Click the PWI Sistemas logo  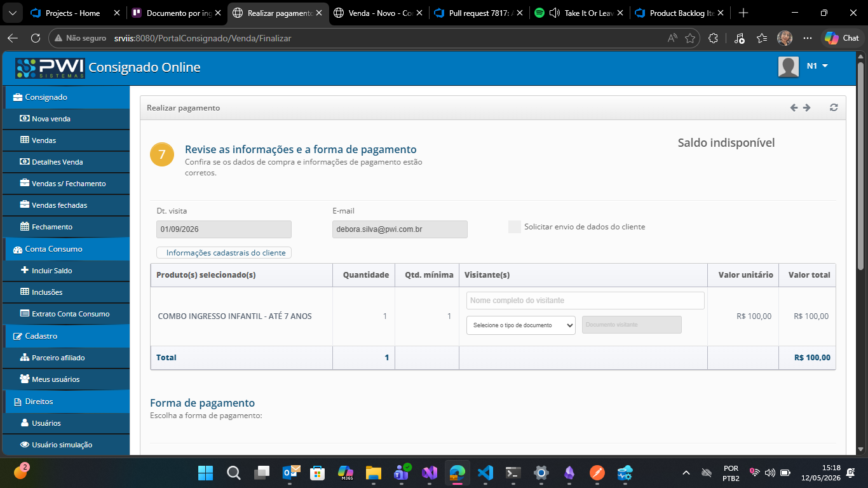click(50, 67)
